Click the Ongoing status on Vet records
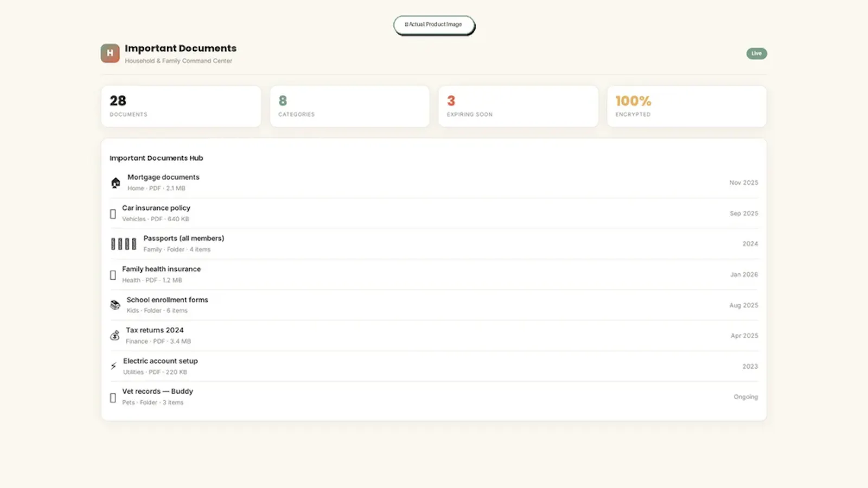Viewport: 868px width, 488px height. (x=746, y=397)
